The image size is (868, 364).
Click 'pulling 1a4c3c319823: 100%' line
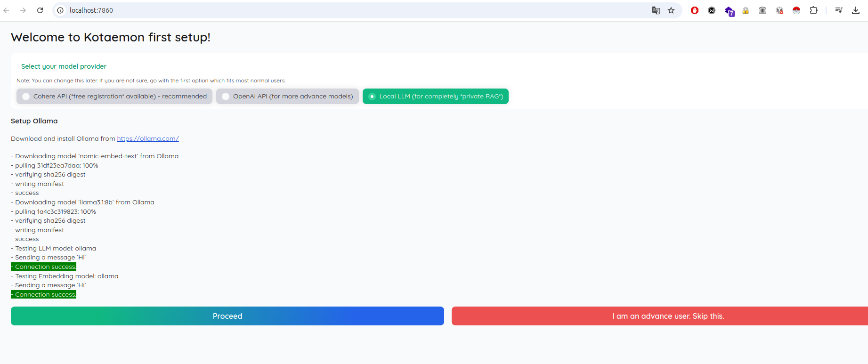pyautogui.click(x=54, y=211)
